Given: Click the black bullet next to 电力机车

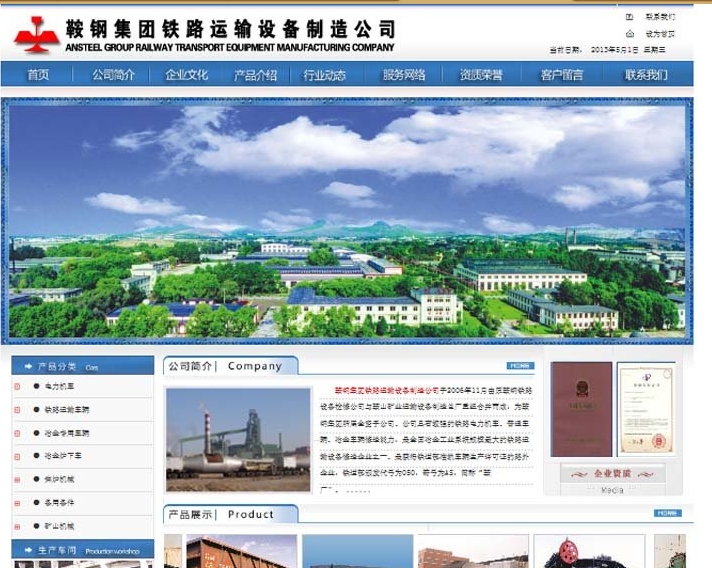Looking at the screenshot, I should [x=36, y=386].
